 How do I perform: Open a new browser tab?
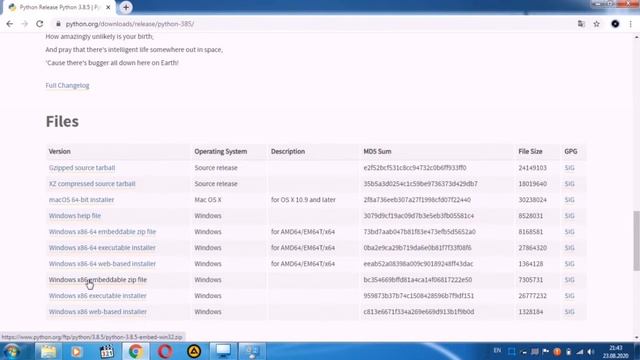(x=126, y=7)
